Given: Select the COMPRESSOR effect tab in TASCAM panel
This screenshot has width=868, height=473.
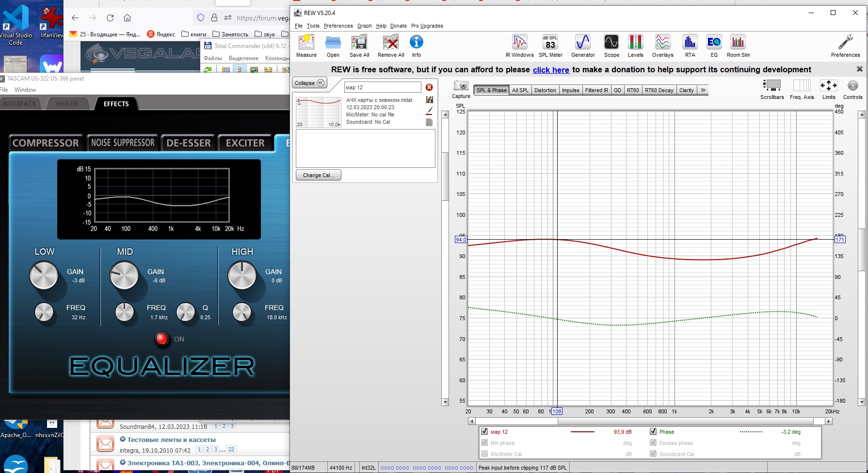Looking at the screenshot, I should (46, 143).
